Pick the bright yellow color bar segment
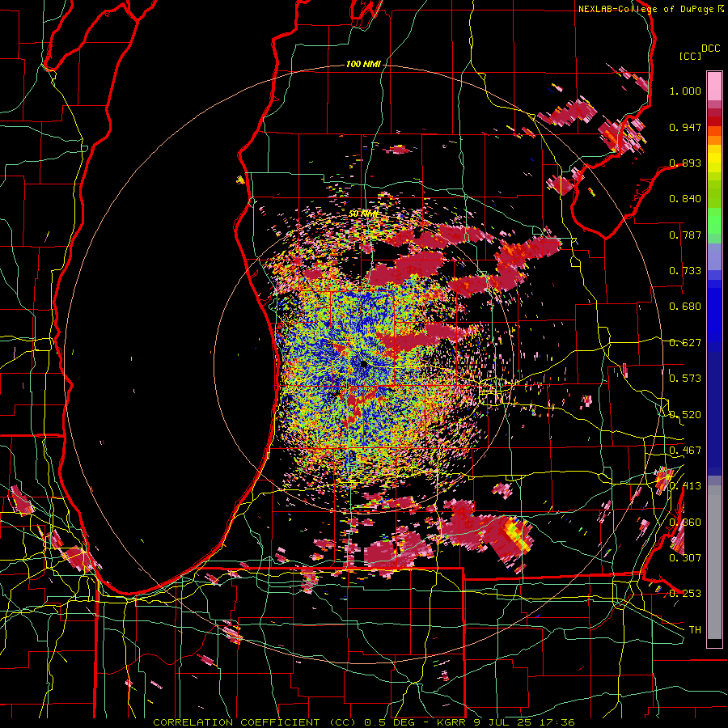 [x=714, y=159]
